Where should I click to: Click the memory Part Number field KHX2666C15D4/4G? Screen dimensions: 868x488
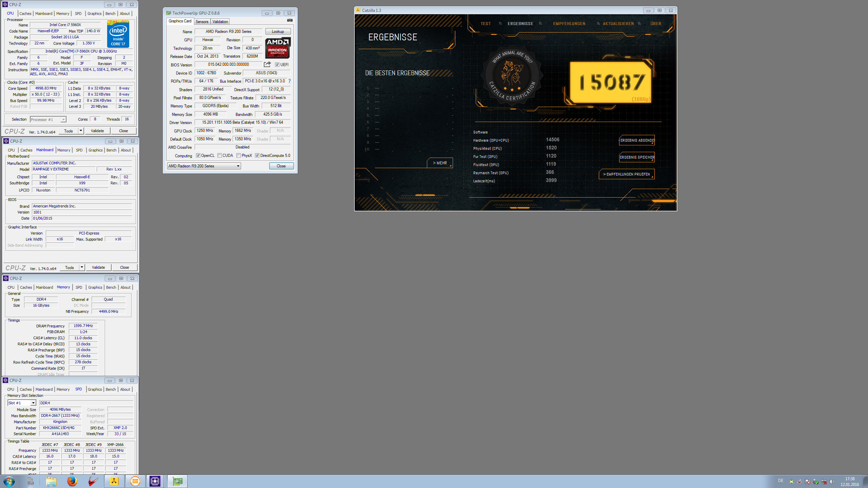(60, 428)
